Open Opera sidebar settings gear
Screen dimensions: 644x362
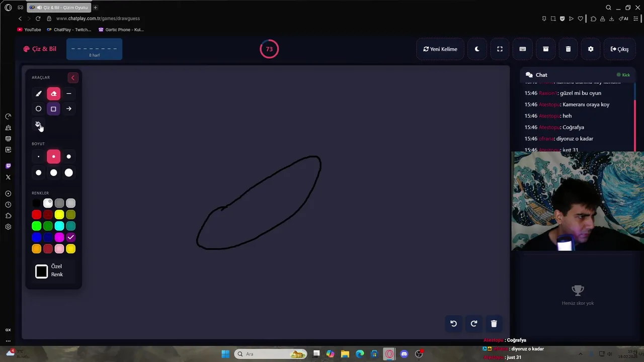tap(8, 227)
